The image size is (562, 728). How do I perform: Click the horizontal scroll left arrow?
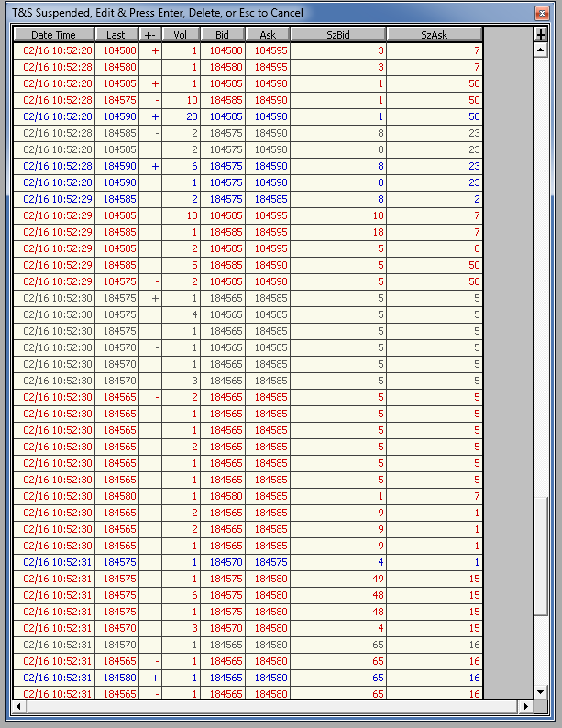[18, 706]
